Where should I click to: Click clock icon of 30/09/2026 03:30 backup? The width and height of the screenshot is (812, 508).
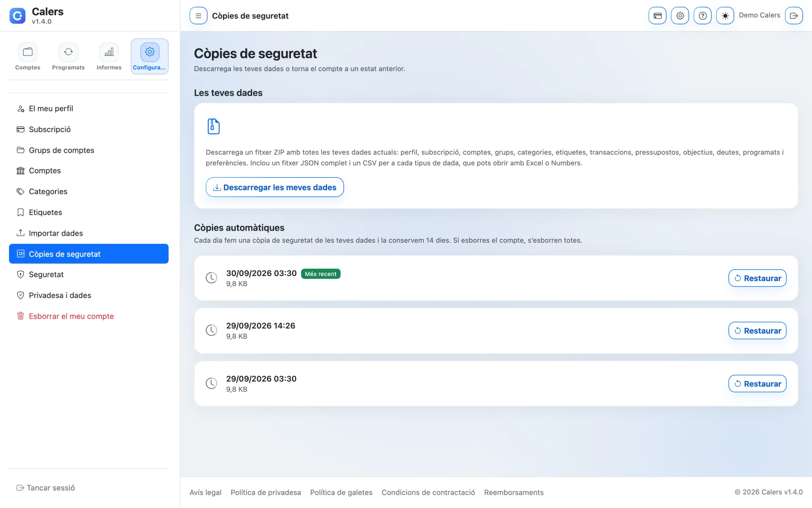point(211,278)
